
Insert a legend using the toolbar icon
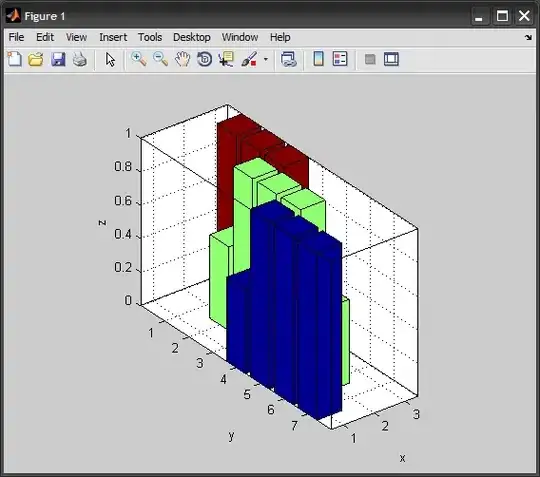coord(340,59)
